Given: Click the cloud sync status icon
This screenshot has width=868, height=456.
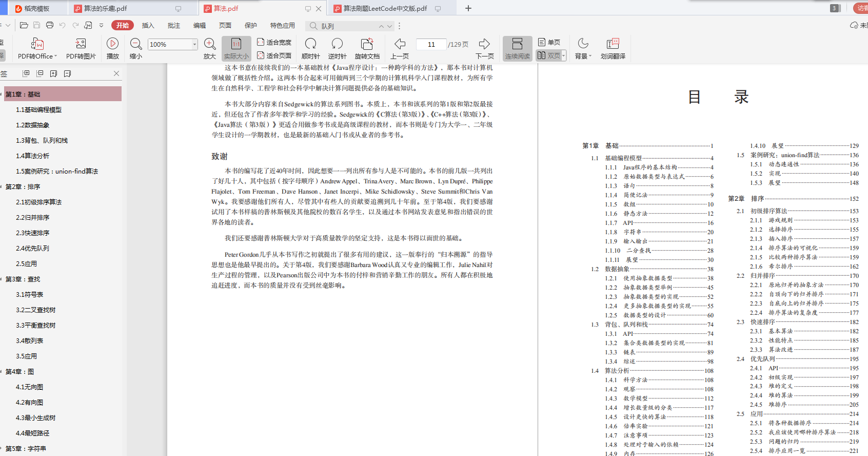Looking at the screenshot, I should click(x=854, y=25).
